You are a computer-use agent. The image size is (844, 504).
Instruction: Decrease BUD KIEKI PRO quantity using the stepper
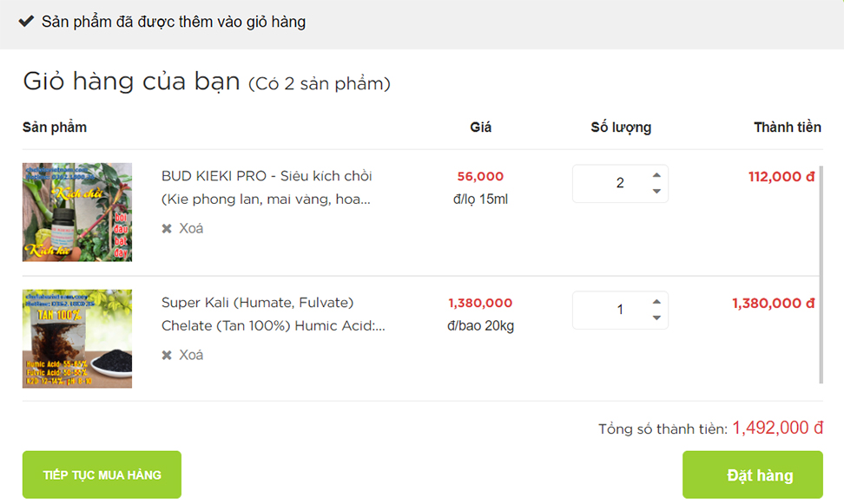coord(657,191)
